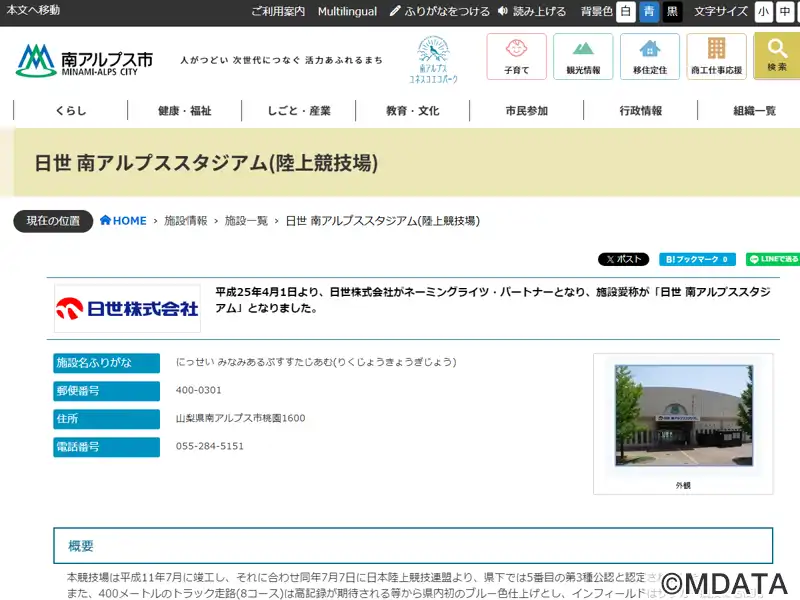Viewport: 800px width, 600px height.
Task: Switch background color to black 黒
Action: point(672,12)
